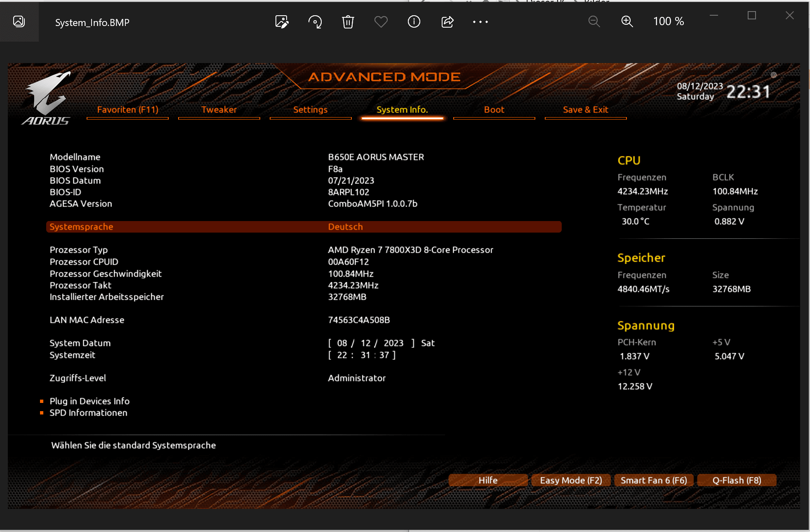Click the Photos app icon at top left
The height and width of the screenshot is (532, 810).
19,21
